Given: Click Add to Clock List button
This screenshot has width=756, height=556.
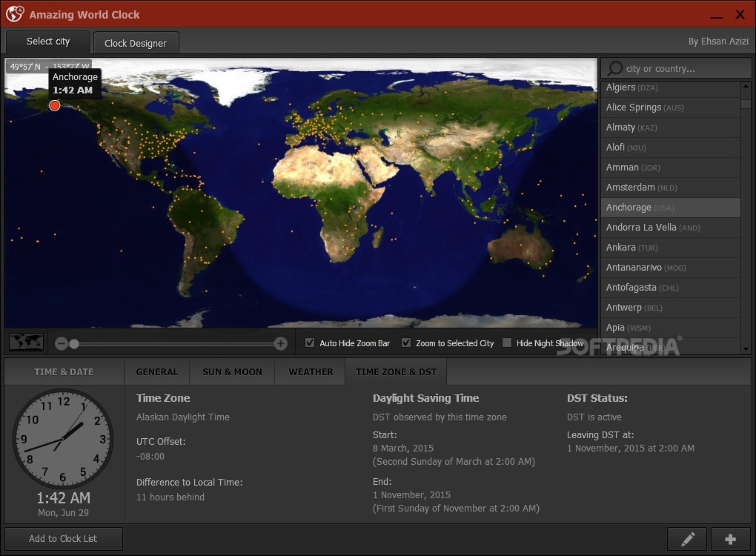Looking at the screenshot, I should 63,539.
